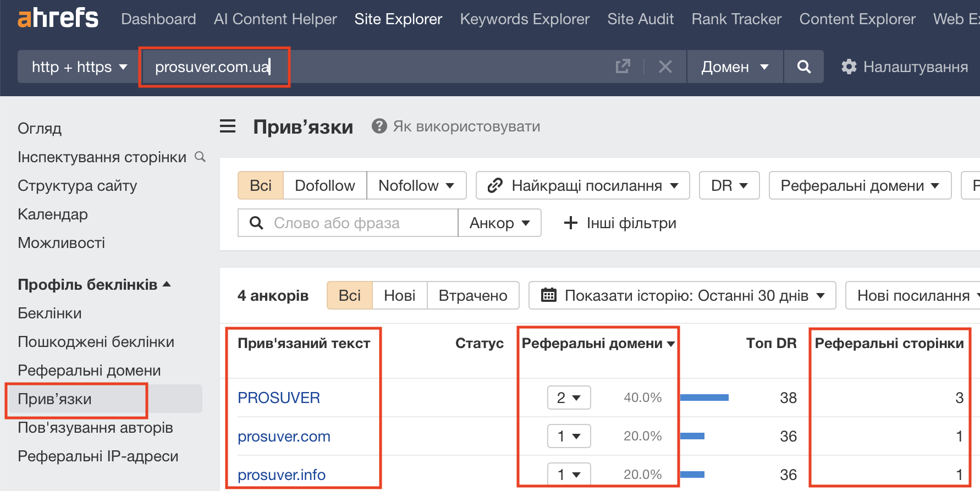Open Реферальні домени in the sidebar
The image size is (980, 491).
coord(89,370)
